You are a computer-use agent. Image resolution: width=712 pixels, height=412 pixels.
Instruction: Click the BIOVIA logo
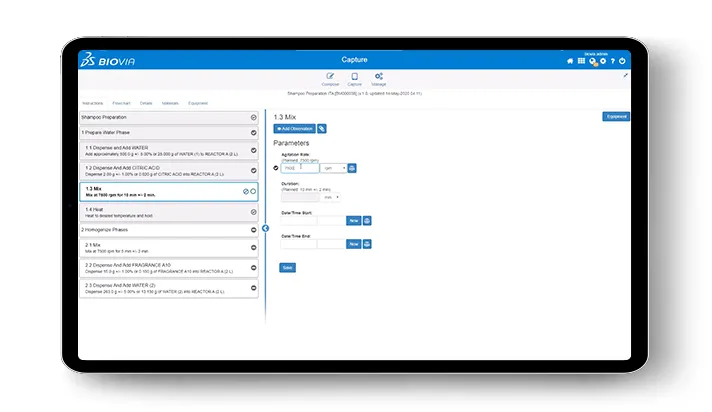108,60
